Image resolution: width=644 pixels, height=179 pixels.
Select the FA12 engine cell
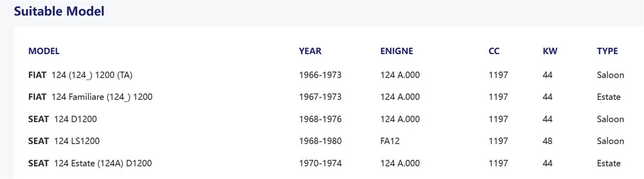(390, 141)
